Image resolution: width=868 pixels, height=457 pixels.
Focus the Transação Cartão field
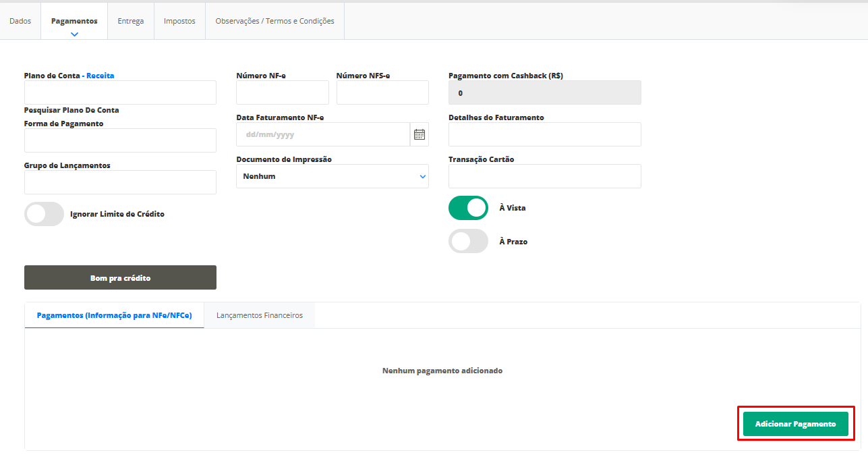544,176
